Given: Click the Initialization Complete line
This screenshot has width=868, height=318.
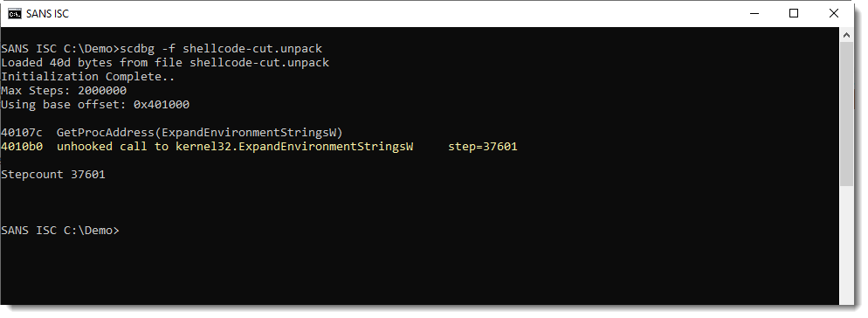Looking at the screenshot, I should 87,77.
